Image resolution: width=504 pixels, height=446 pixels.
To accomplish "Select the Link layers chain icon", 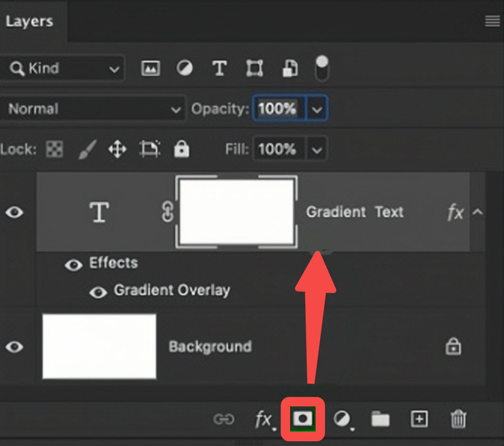I will (225, 419).
